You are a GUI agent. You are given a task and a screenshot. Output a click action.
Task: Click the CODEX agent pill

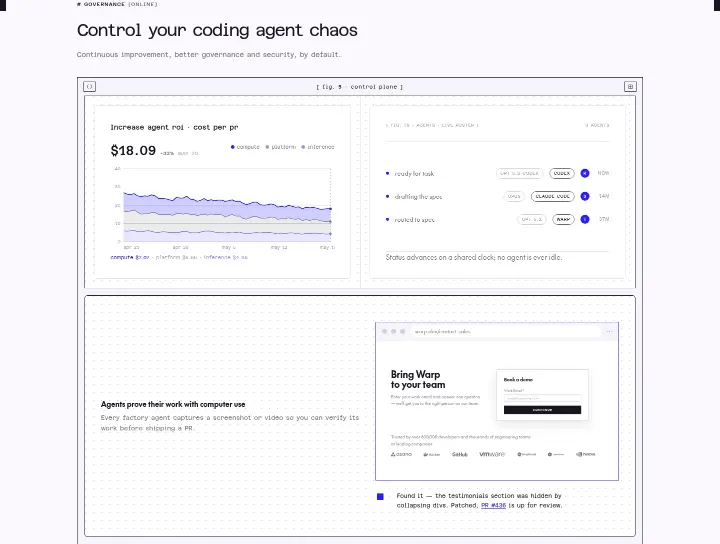562,174
